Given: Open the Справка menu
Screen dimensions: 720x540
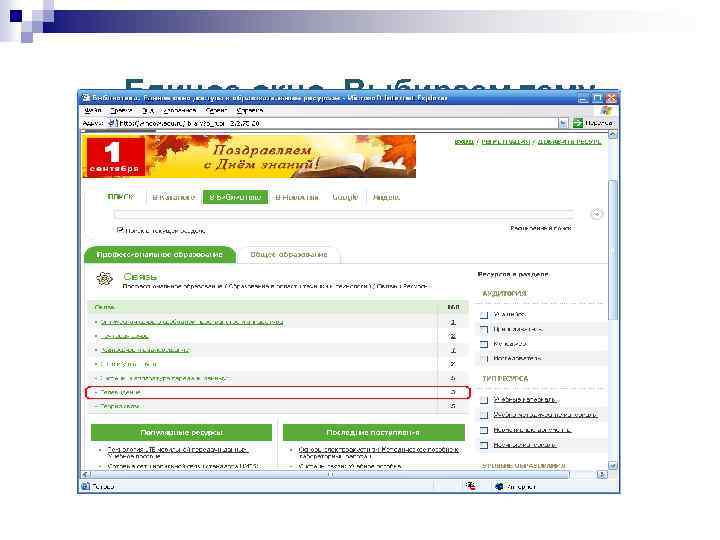Looking at the screenshot, I should click(x=250, y=111).
